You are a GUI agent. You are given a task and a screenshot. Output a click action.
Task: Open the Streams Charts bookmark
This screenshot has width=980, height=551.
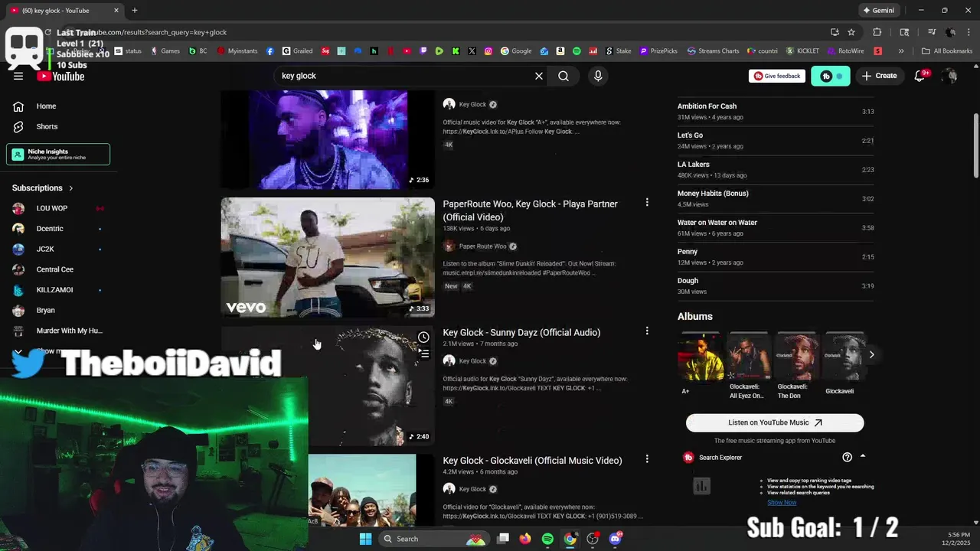point(714,51)
